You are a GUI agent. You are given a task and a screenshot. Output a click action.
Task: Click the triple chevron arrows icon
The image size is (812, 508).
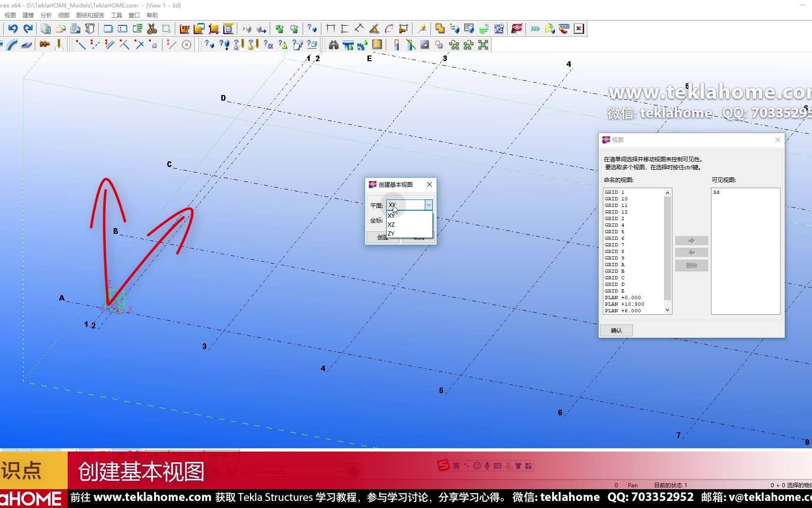535,29
